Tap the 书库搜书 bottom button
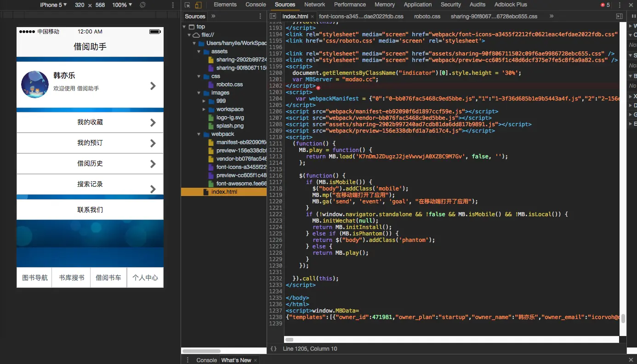 [71, 278]
